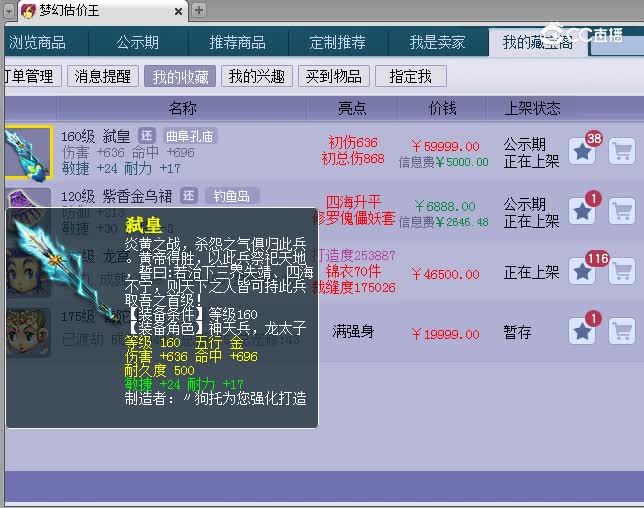Click 钓鱼岛 server tag
This screenshot has height=508, width=644.
pyautogui.click(x=232, y=196)
